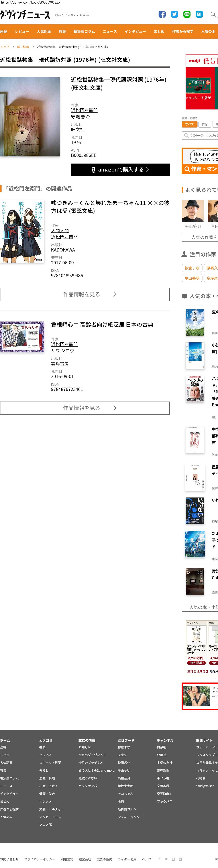Open 作品情報を見る for 嘘つきみーくん

click(85, 294)
